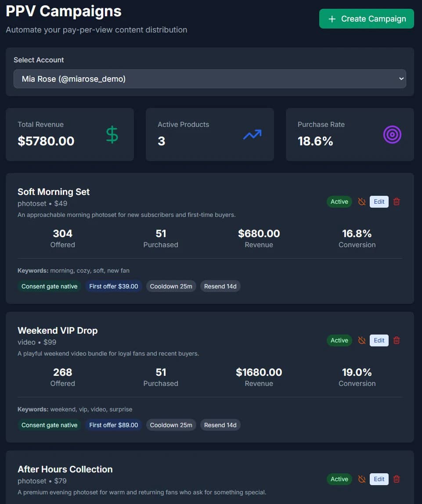Viewport: 422px width, 504px height.
Task: Click the Keywords line with weekend, vip, video
Action: 75,410
